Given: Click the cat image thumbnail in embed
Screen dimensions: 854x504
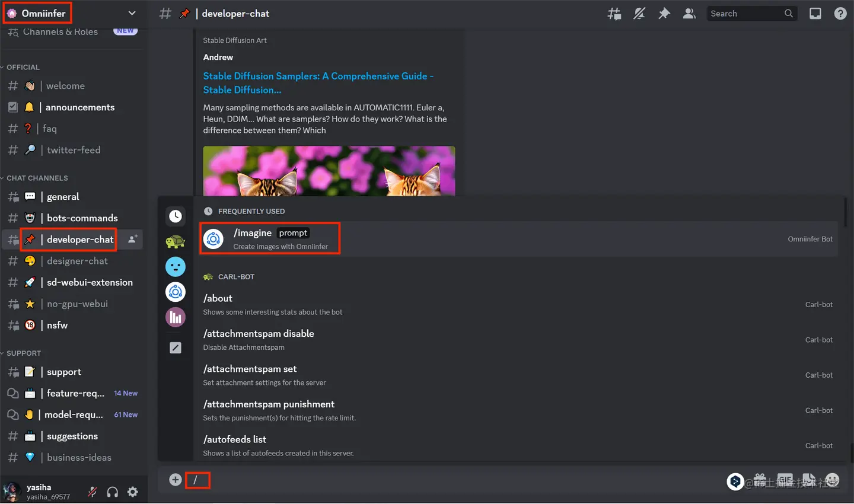Looking at the screenshot, I should point(329,171).
